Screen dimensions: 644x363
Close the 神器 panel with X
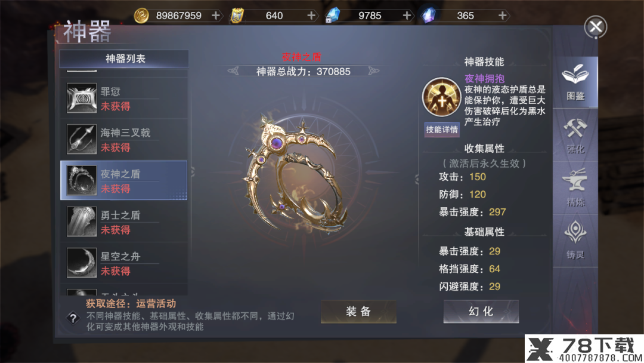596,27
